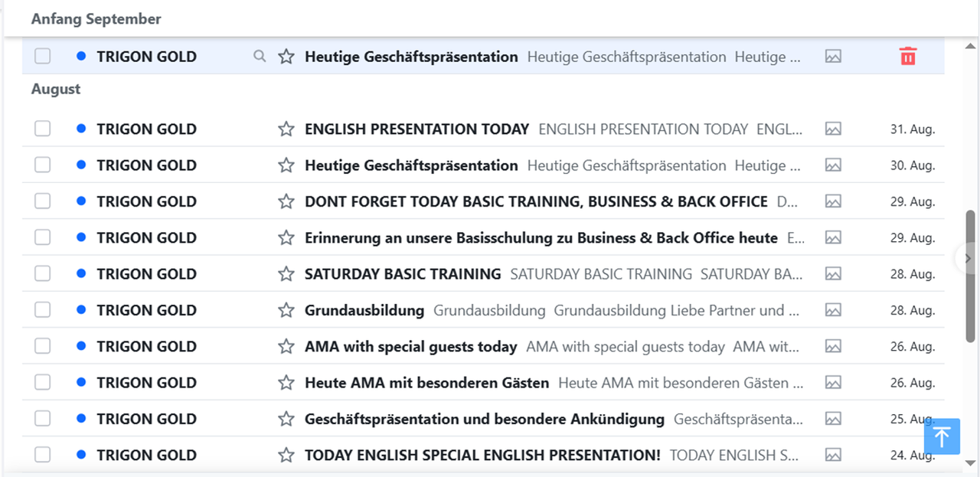
Task: Mark checkbox for AMA with special guests today
Action: [x=42, y=346]
